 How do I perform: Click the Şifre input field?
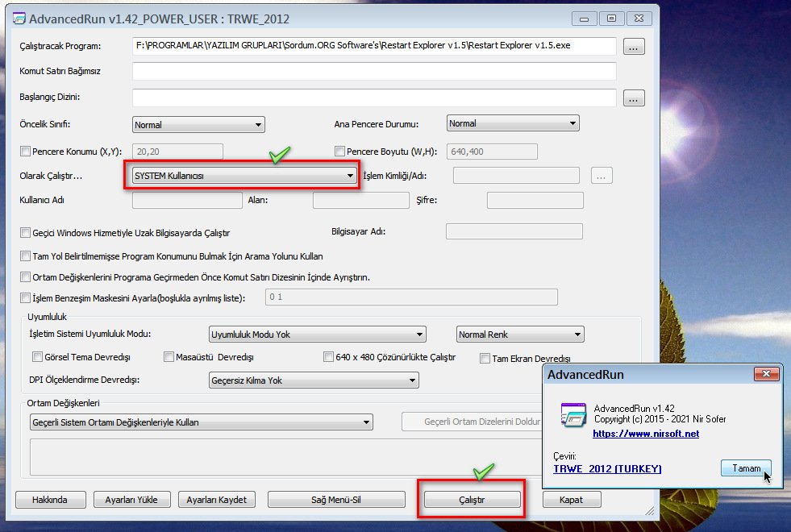click(x=535, y=200)
